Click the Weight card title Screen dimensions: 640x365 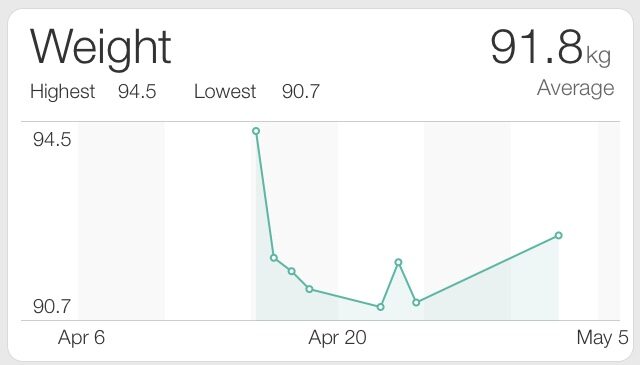(100, 49)
